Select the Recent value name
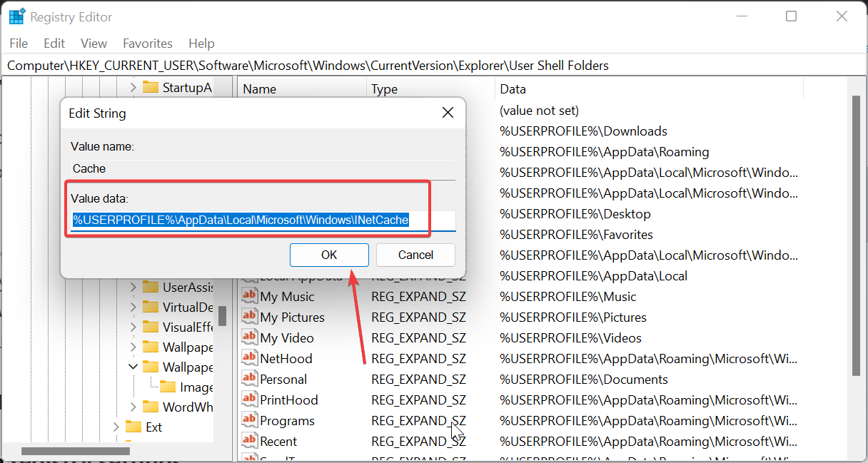The image size is (868, 463). click(x=278, y=442)
